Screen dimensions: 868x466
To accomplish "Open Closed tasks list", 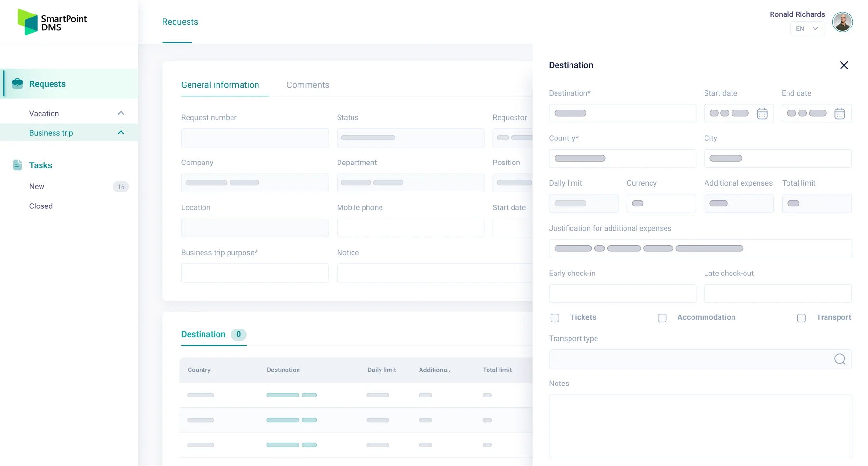I will click(x=41, y=206).
